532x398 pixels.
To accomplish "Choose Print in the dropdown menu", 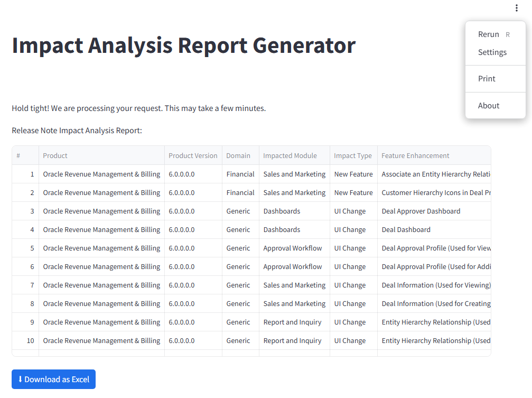I will (487, 79).
